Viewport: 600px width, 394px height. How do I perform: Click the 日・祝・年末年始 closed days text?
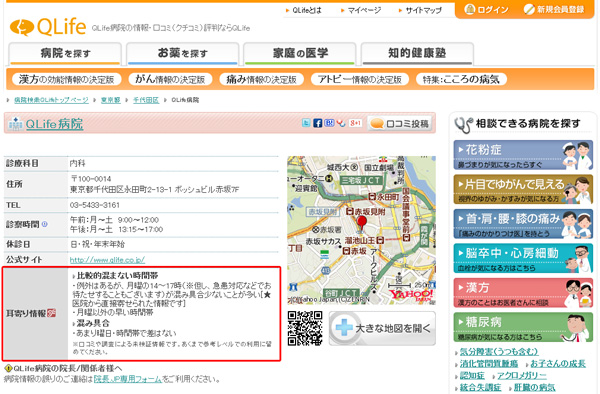click(x=98, y=244)
